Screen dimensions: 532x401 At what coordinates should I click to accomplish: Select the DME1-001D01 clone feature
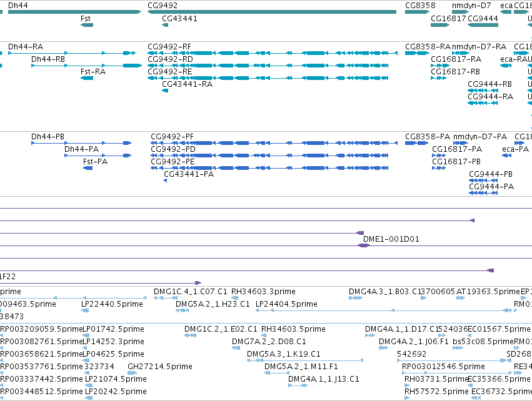pyautogui.click(x=364, y=245)
